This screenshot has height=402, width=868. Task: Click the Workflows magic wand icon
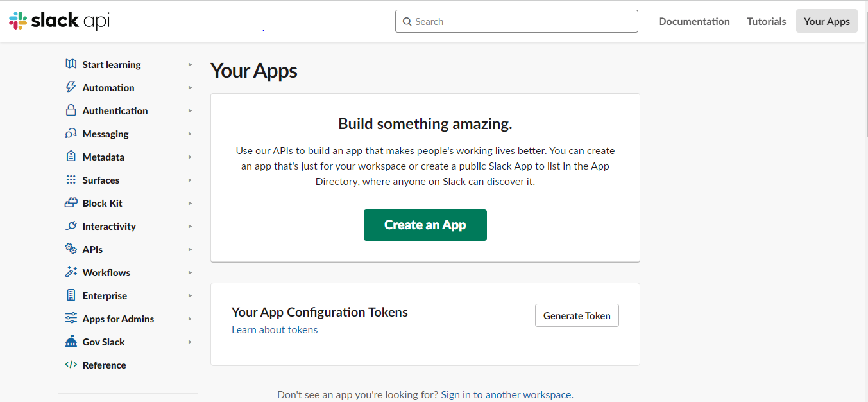pos(71,272)
